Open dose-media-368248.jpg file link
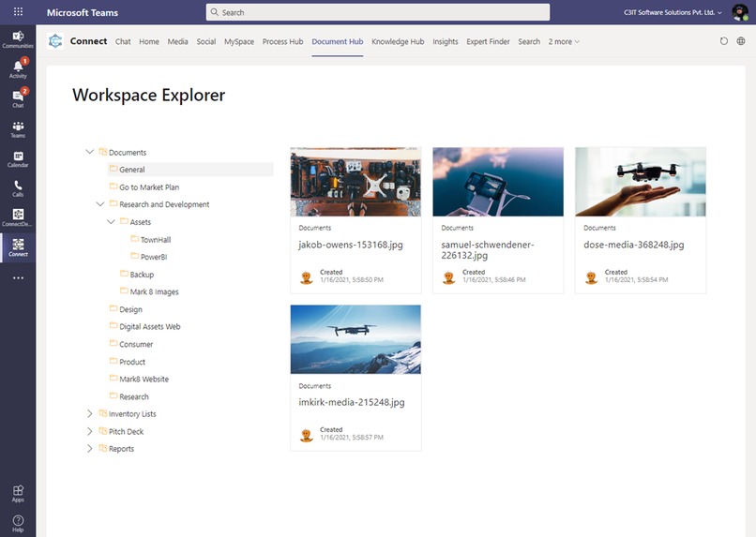756x537 pixels. [x=633, y=245]
